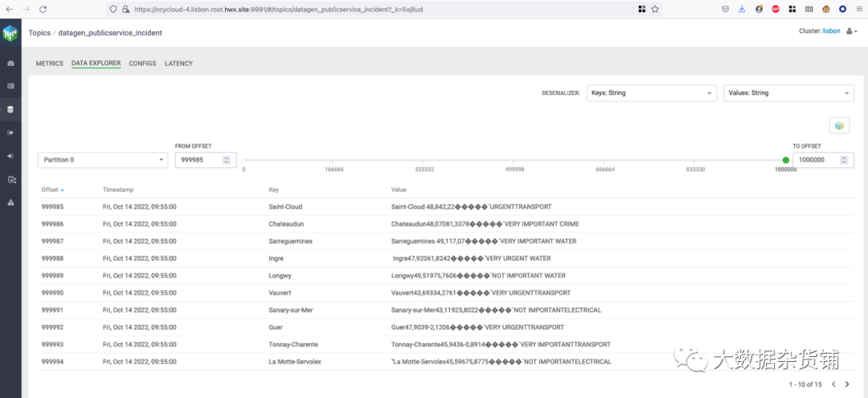Open the Brokers list sidebar icon

10,86
